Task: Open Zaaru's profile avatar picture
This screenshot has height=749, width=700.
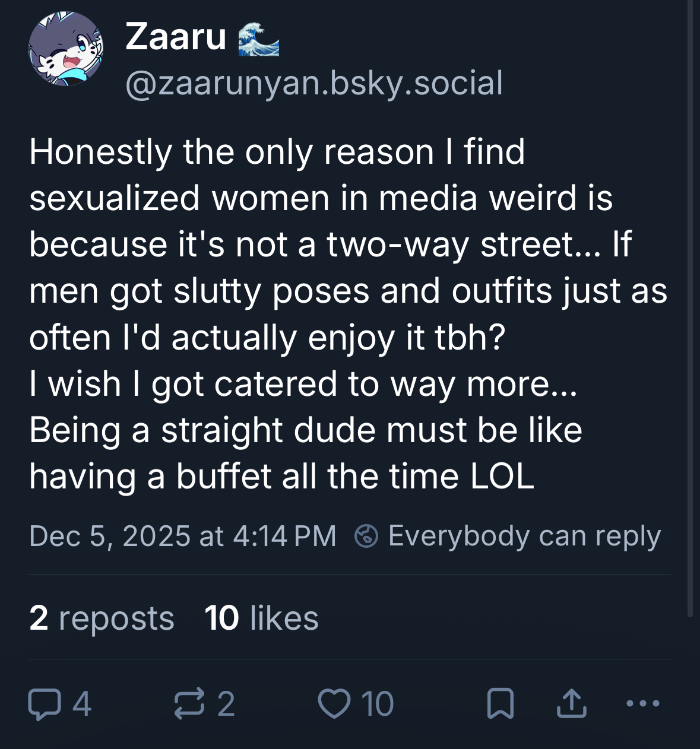Action: point(66,49)
